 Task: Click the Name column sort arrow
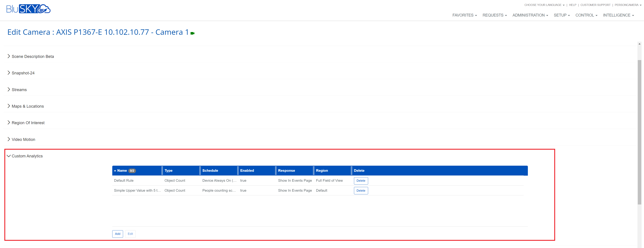click(x=115, y=171)
